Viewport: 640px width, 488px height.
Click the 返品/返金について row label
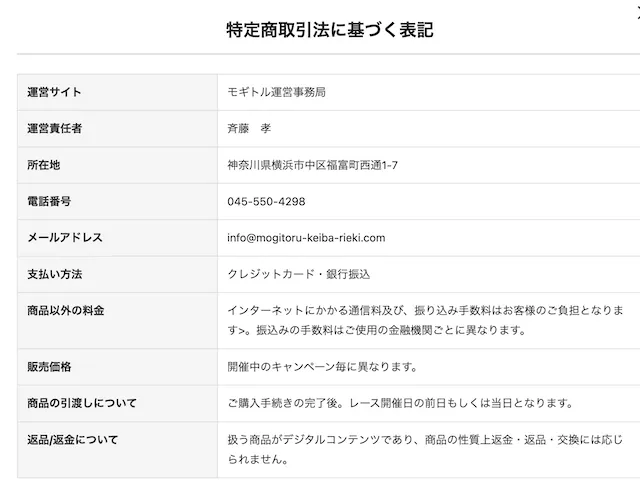73,439
